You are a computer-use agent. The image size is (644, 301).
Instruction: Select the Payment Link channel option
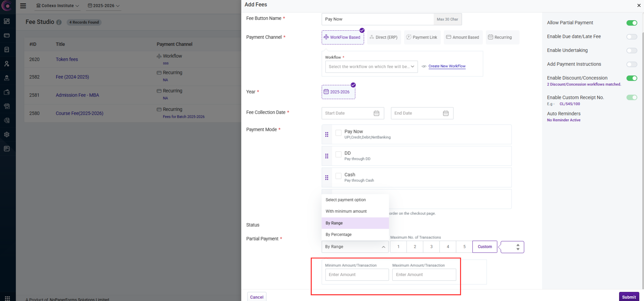pos(422,37)
